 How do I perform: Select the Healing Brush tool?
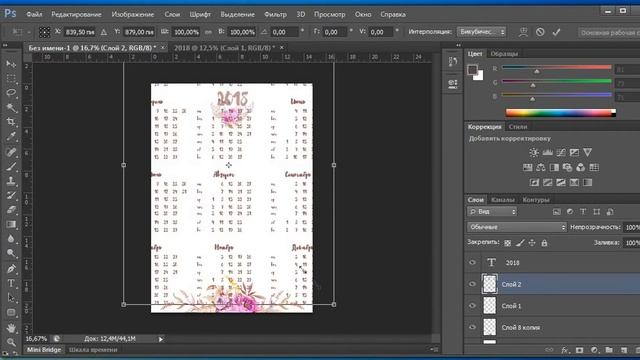pyautogui.click(x=11, y=152)
